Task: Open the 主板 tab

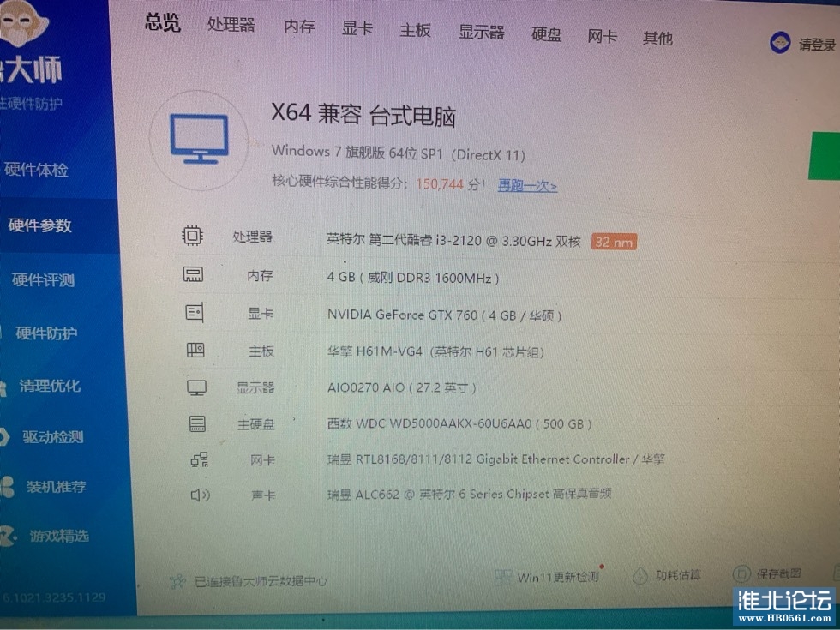Action: tap(415, 31)
